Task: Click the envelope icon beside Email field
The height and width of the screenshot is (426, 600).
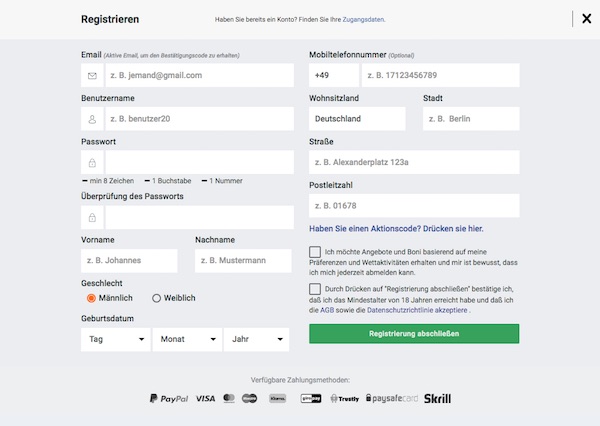Action: pyautogui.click(x=92, y=75)
